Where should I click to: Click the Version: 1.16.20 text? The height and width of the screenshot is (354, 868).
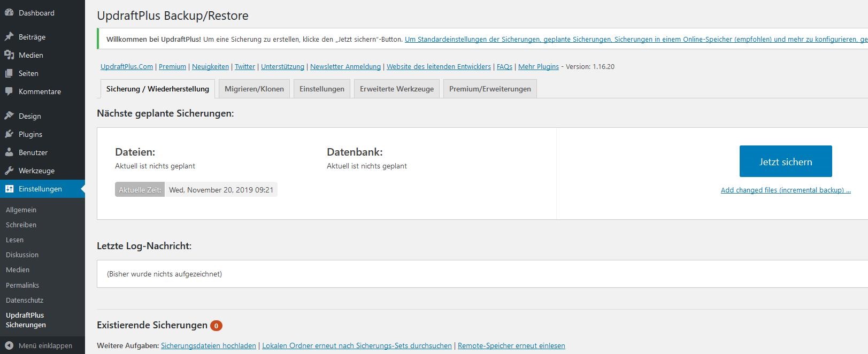pos(590,66)
